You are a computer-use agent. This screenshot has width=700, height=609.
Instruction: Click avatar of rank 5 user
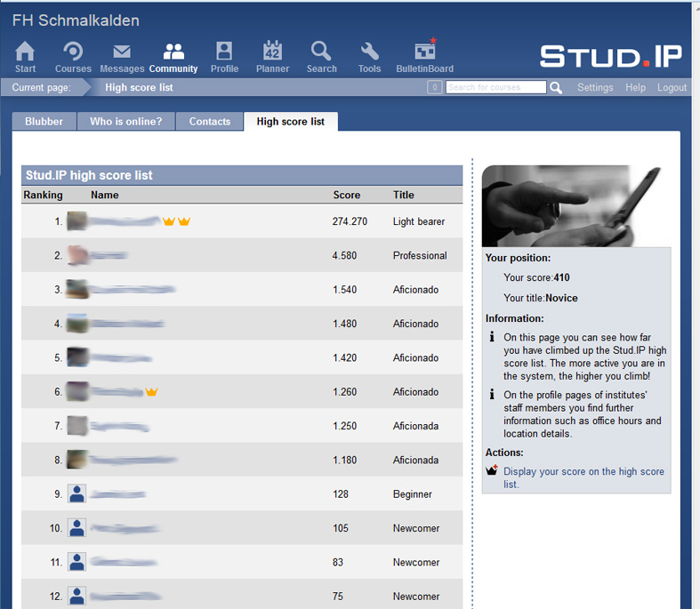(x=76, y=357)
